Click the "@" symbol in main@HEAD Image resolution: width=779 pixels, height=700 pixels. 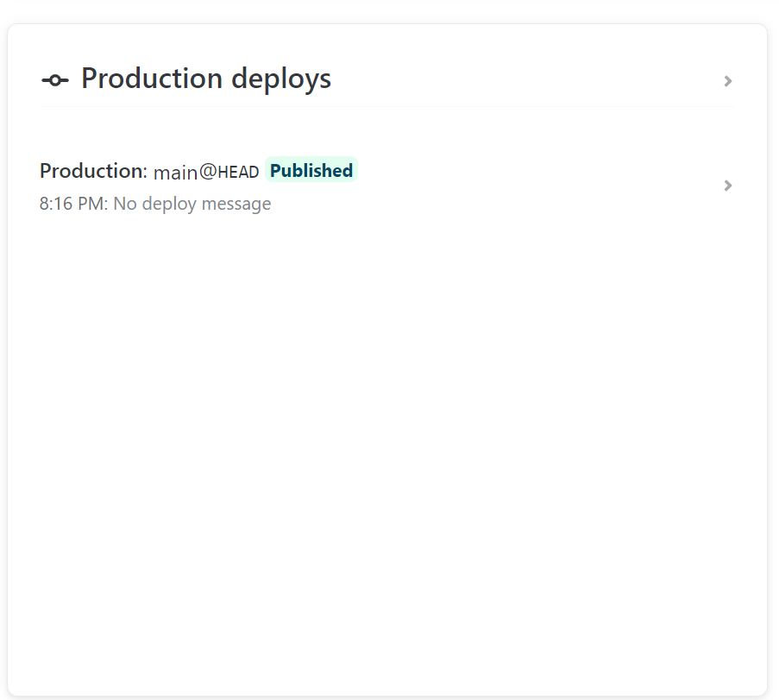point(208,172)
